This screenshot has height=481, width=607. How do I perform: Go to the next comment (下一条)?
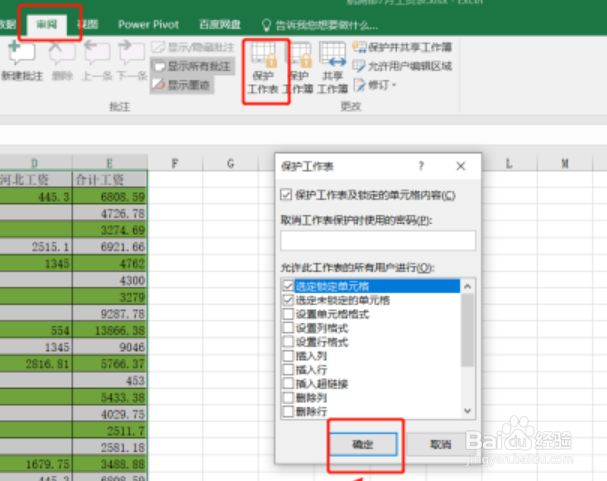(x=132, y=60)
